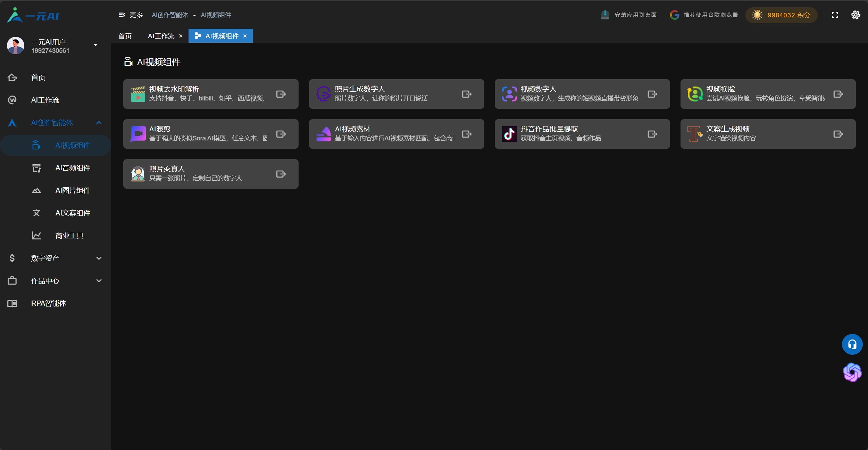The width and height of the screenshot is (868, 450).
Task: Click the fullscreen toggle icon
Action: tap(835, 15)
